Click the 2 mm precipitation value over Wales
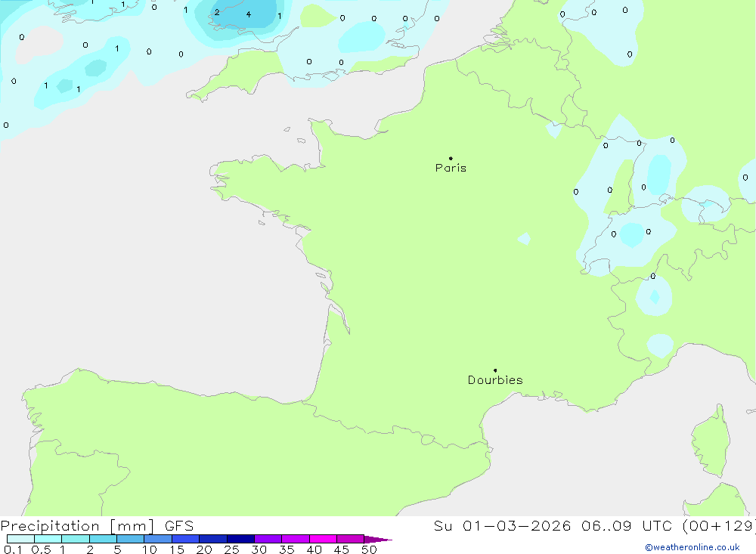This screenshot has height=554, width=756. pos(217,13)
